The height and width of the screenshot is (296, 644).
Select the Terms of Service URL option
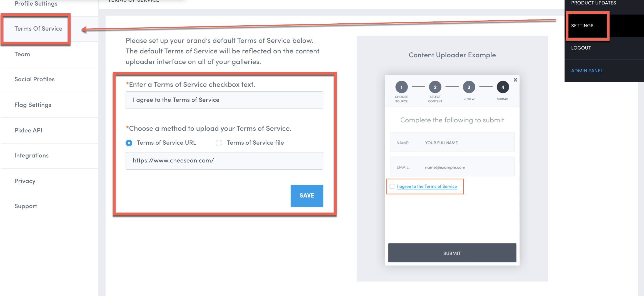click(x=129, y=143)
